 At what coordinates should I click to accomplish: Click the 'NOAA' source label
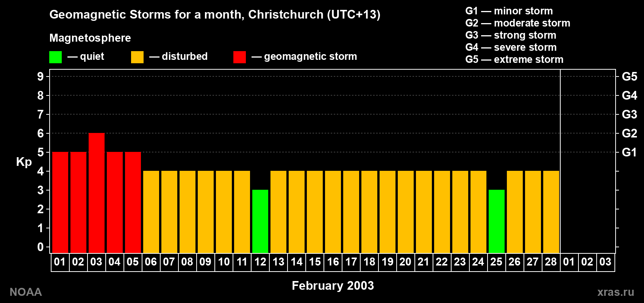coord(26,292)
